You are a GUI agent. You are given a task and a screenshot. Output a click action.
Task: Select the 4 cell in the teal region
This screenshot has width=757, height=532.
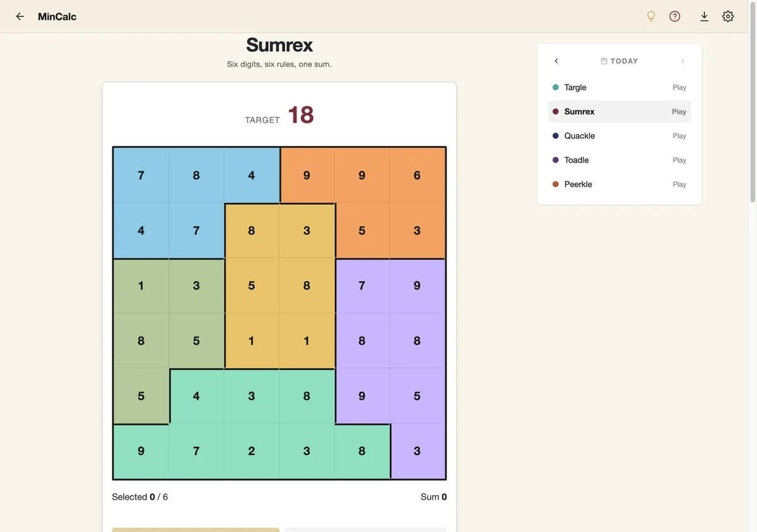(x=196, y=396)
